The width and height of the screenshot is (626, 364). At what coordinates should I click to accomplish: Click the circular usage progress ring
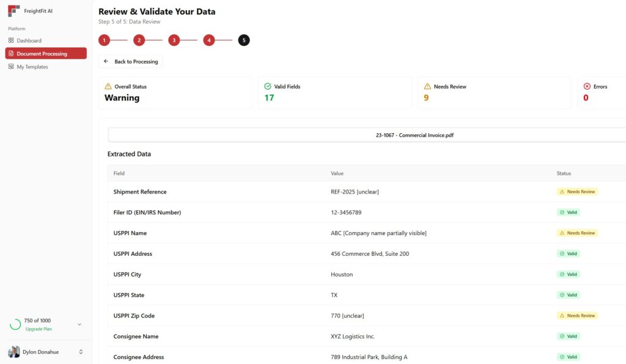point(15,324)
